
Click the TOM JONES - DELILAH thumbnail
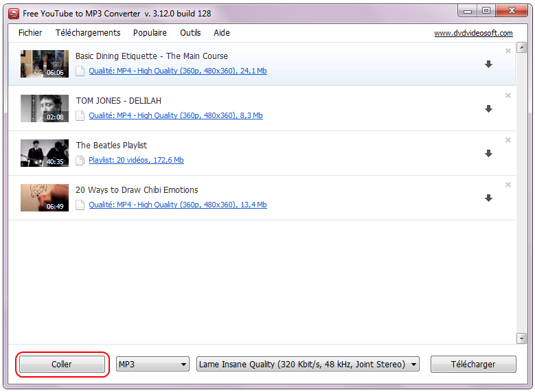pyautogui.click(x=45, y=108)
